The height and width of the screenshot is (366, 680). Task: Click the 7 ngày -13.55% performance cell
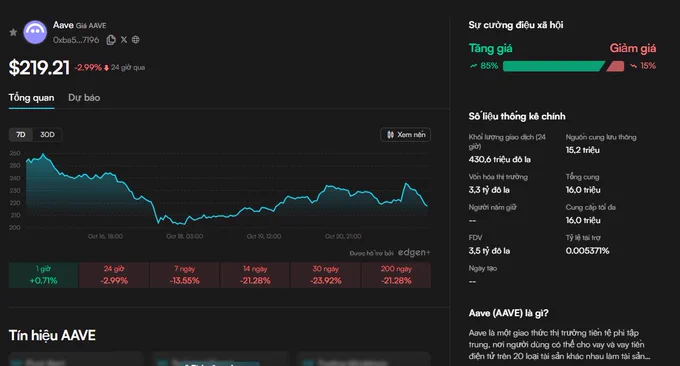185,275
